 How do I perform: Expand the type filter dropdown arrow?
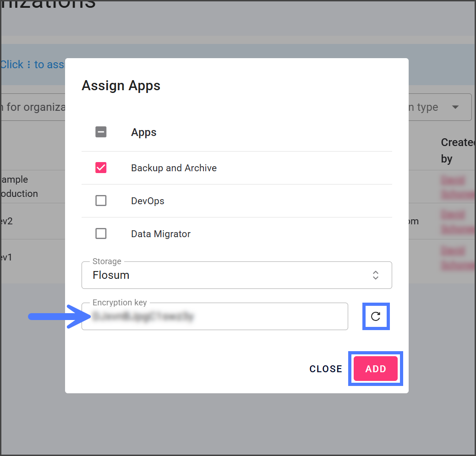coord(455,107)
